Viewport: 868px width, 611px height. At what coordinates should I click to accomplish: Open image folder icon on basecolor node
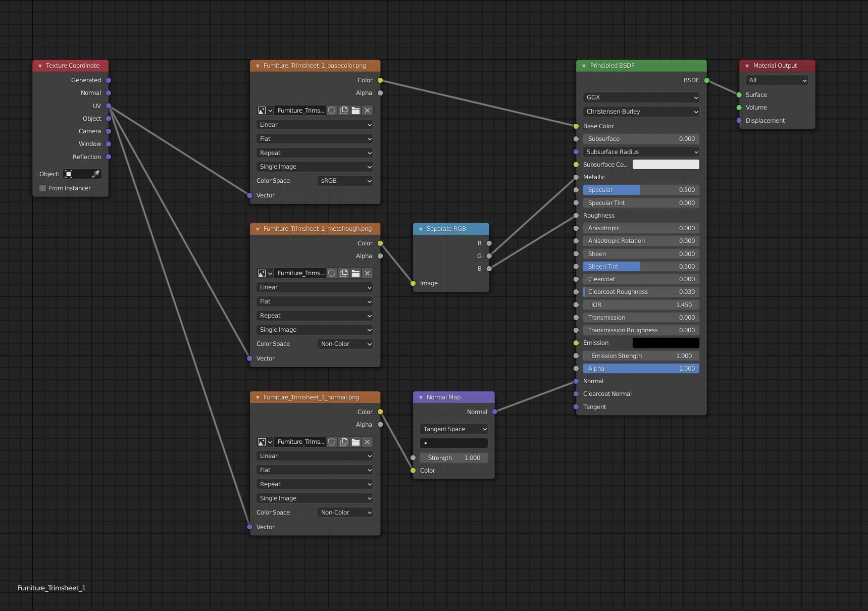355,111
